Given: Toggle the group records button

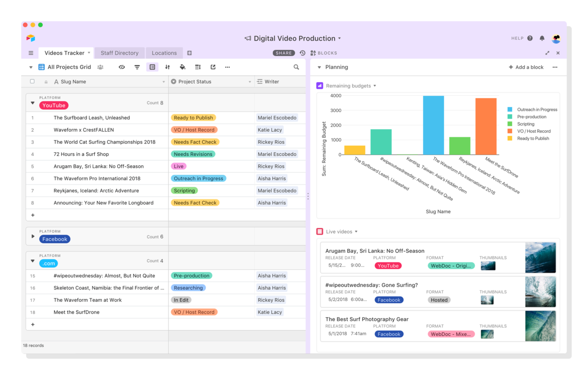Looking at the screenshot, I should coord(152,67).
